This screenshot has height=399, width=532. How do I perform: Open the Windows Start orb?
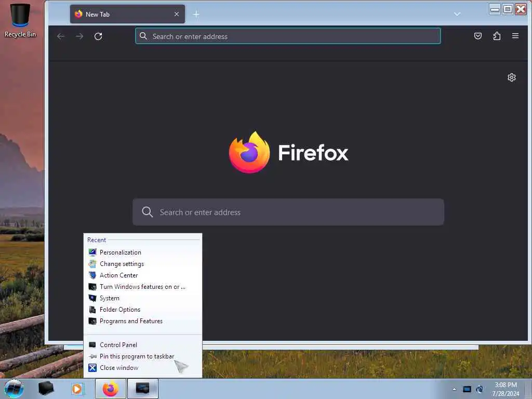pyautogui.click(x=14, y=389)
